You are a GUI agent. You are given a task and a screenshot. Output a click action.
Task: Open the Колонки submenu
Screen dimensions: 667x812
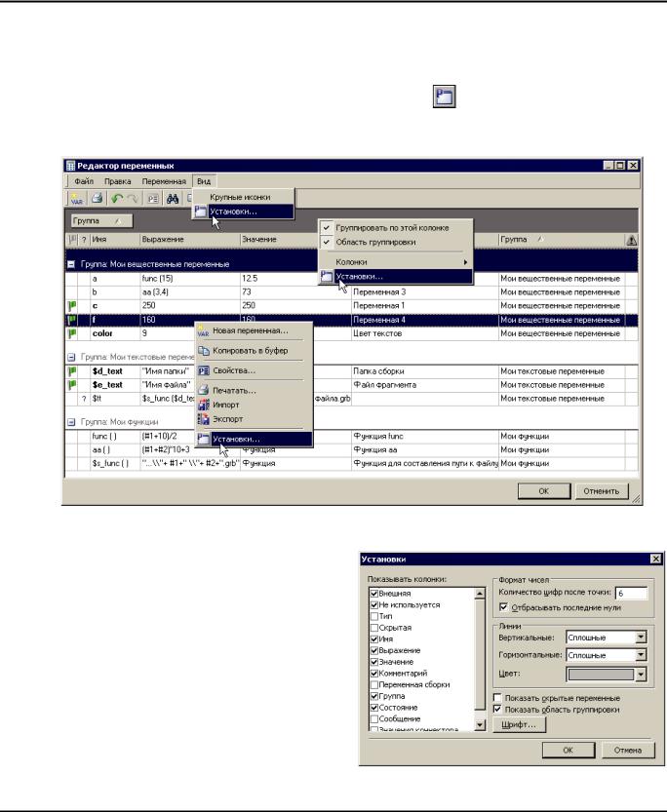coord(395,262)
